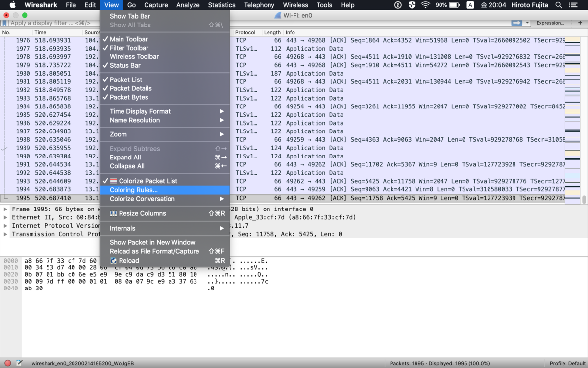Toggle the Status Bar option
Viewport: 588px width, 368px height.
coord(165,65)
